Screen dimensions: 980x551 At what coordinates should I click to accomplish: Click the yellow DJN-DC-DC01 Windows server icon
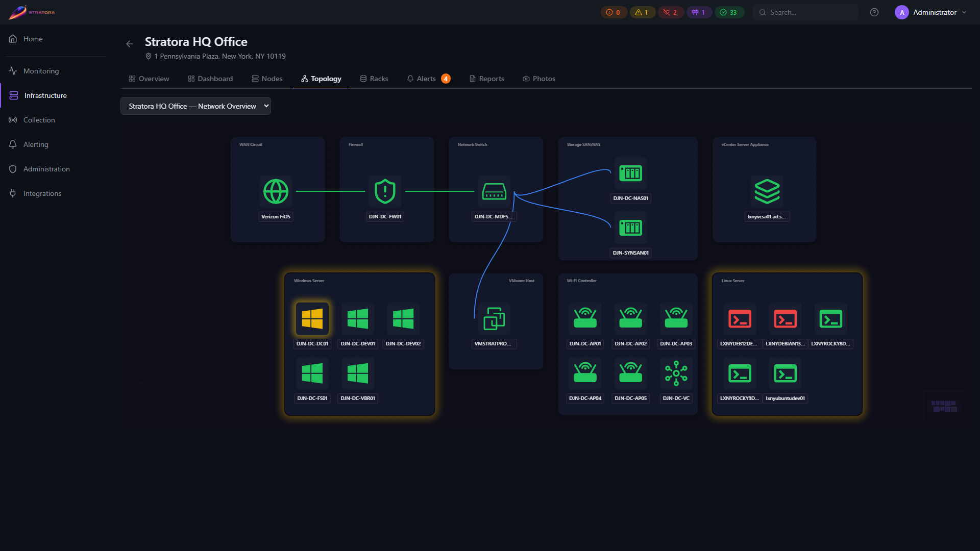click(x=312, y=319)
